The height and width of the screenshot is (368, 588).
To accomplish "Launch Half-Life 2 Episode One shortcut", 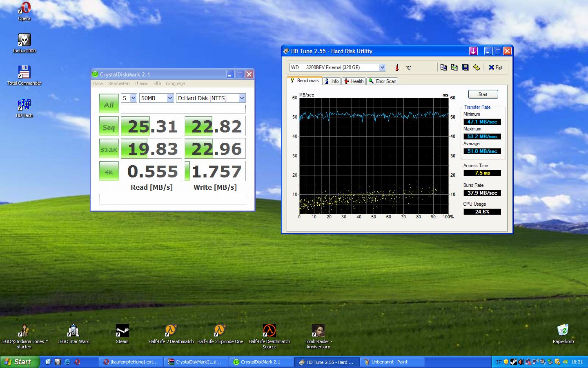I will pos(220,334).
